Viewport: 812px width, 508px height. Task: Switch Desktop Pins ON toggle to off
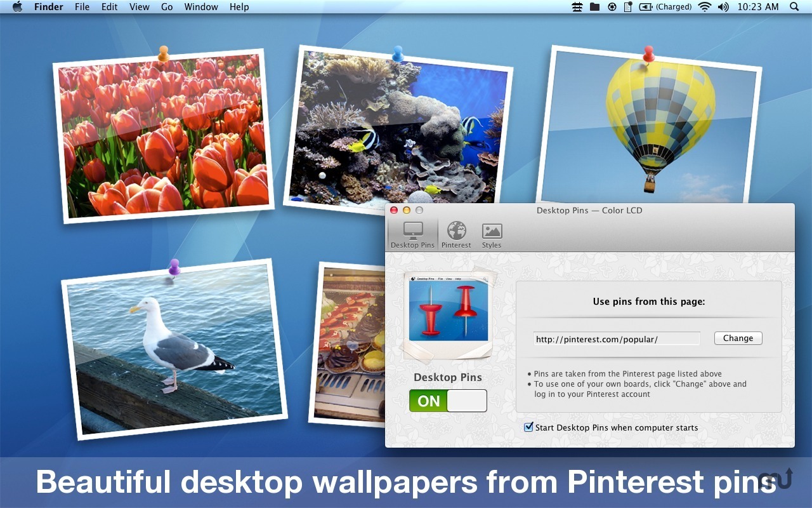[x=448, y=401]
